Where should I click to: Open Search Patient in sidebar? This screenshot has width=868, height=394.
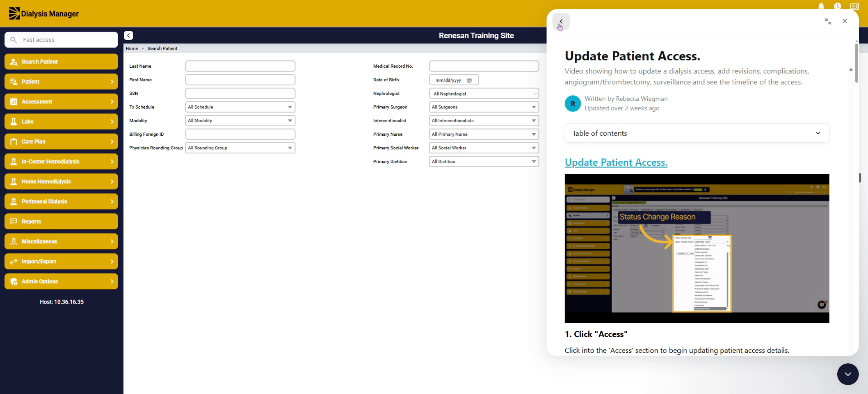(61, 62)
